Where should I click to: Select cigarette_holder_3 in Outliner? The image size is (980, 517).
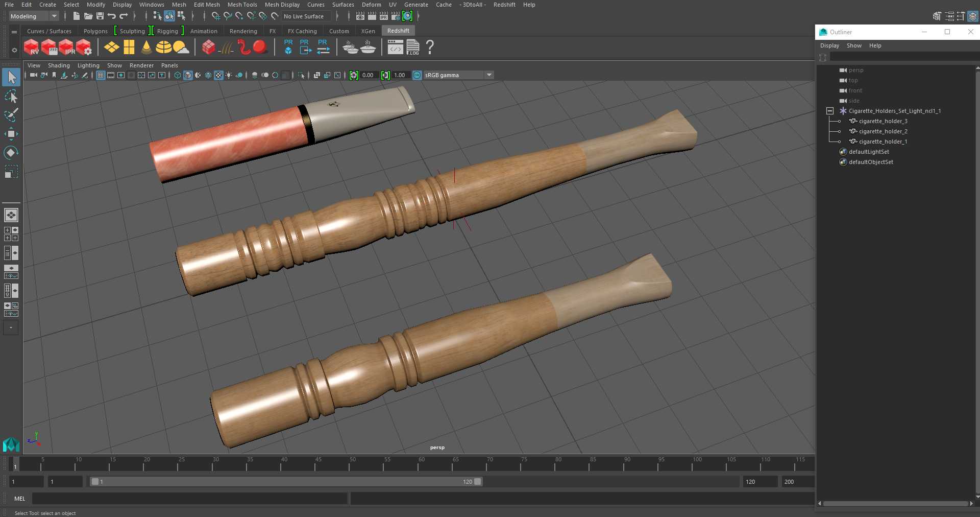(x=883, y=121)
